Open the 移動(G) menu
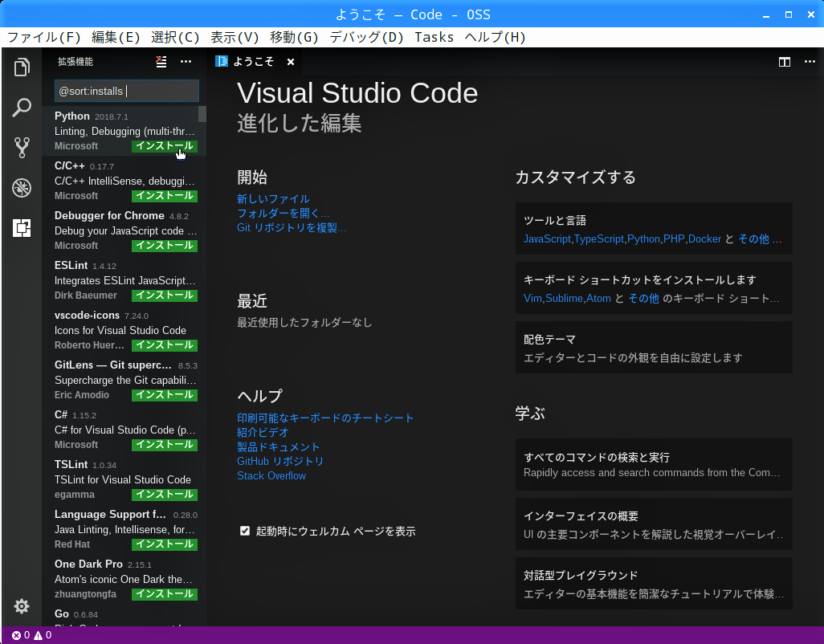The height and width of the screenshot is (644, 824). click(294, 37)
